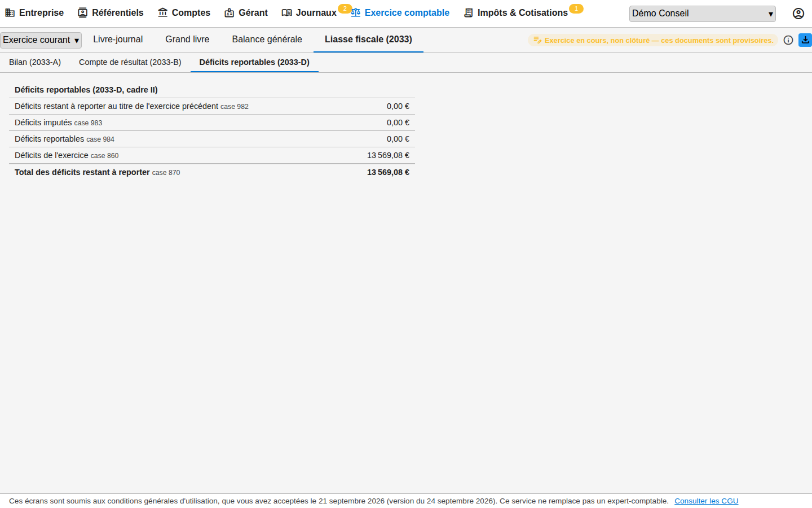
Task: Click the 'Déficits restant à reporter' case 982 row
Action: pyautogui.click(x=212, y=106)
